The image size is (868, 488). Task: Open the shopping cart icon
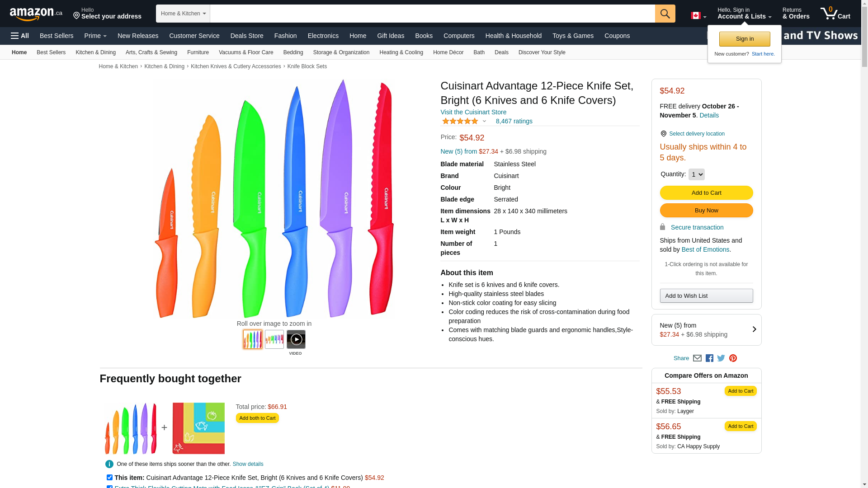pos(835,14)
